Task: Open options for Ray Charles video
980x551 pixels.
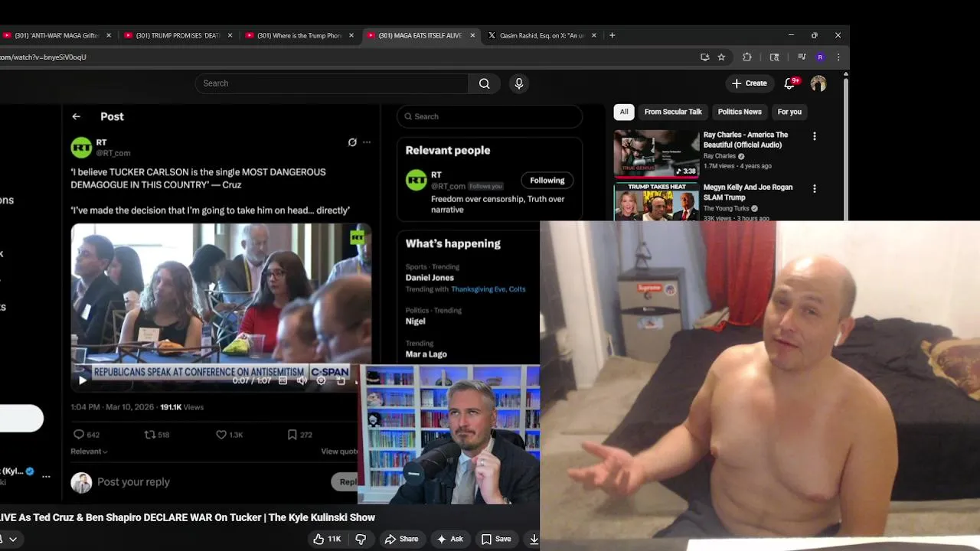Action: click(x=815, y=136)
